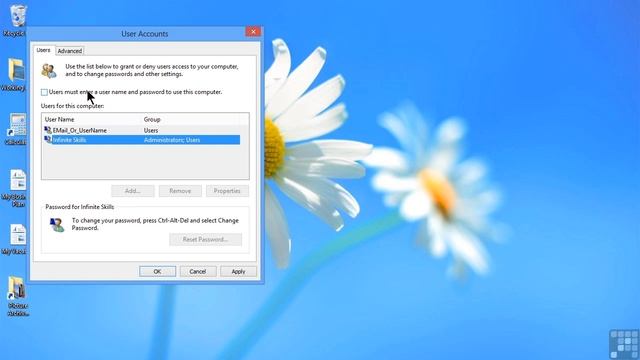Apply the User Accounts changes
The width and height of the screenshot is (640, 360).
point(238,271)
